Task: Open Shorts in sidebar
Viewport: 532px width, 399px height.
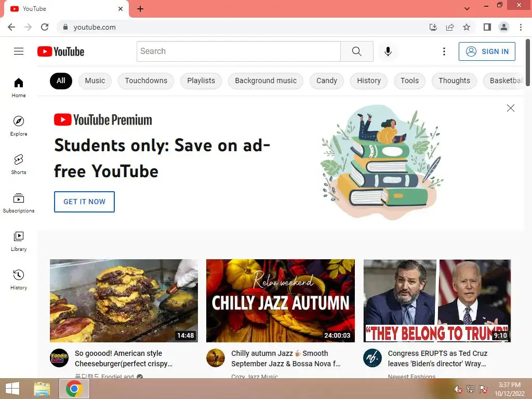Action: point(19,164)
